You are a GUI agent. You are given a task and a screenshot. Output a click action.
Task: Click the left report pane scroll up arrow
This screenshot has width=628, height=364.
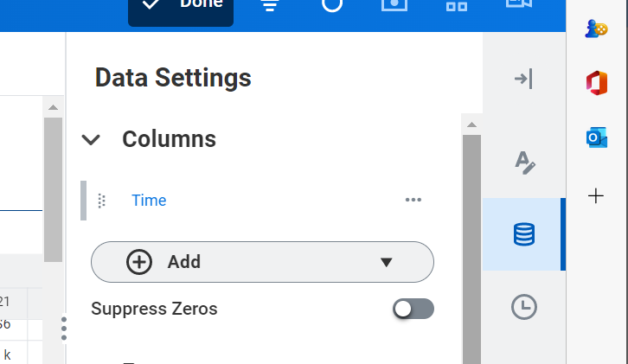pos(53,107)
